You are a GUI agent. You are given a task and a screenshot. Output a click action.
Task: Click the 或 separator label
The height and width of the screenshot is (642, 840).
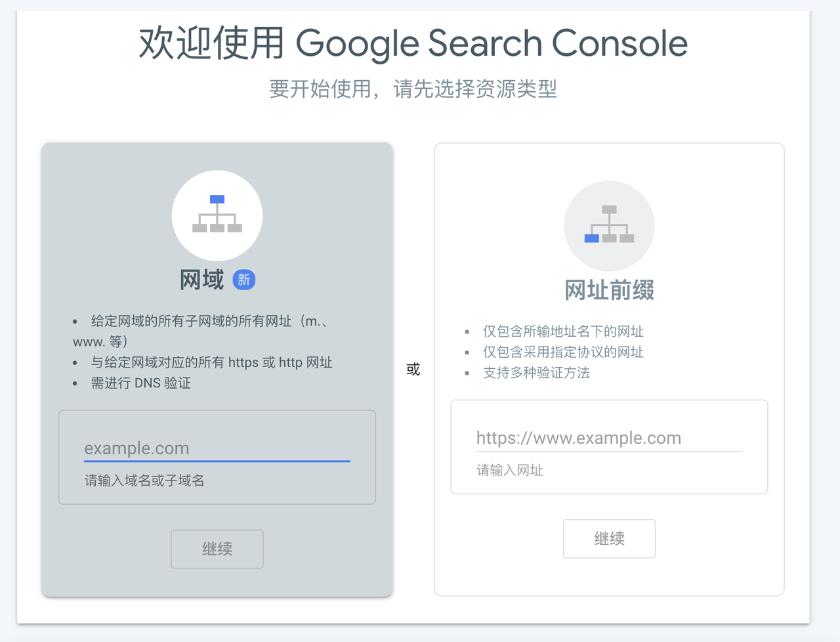coord(413,369)
